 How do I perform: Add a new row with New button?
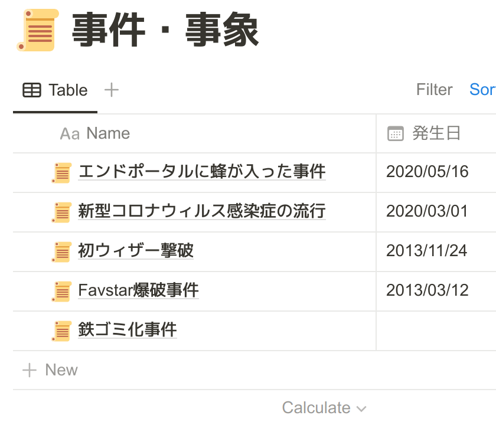click(x=50, y=370)
